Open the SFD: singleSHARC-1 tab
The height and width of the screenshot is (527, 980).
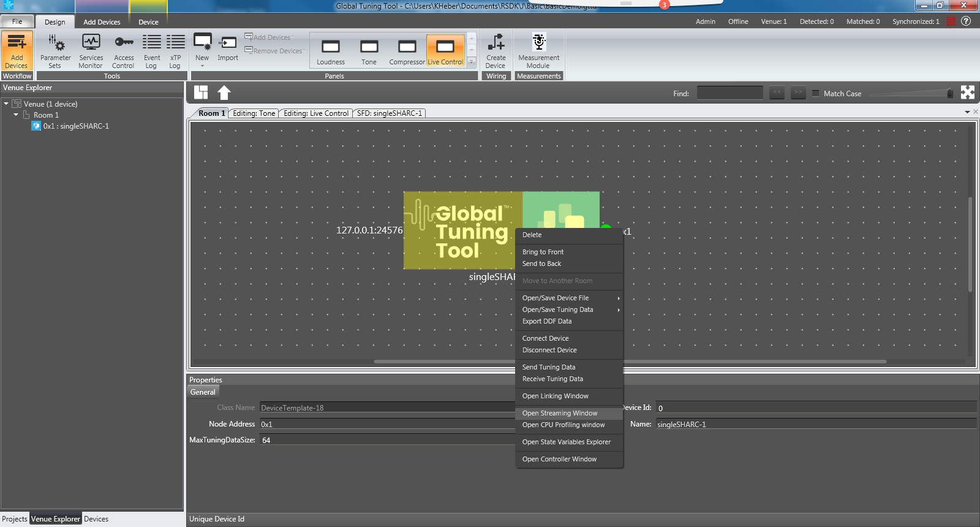pos(390,113)
